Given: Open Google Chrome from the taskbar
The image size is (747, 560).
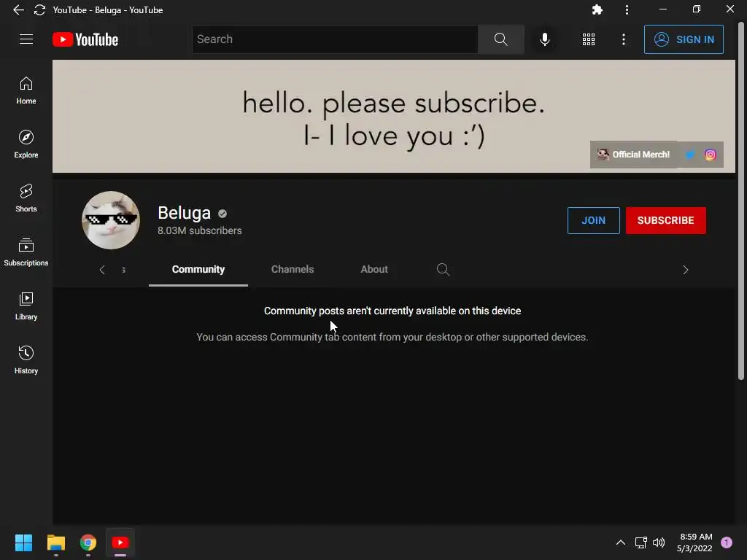Looking at the screenshot, I should tap(88, 542).
